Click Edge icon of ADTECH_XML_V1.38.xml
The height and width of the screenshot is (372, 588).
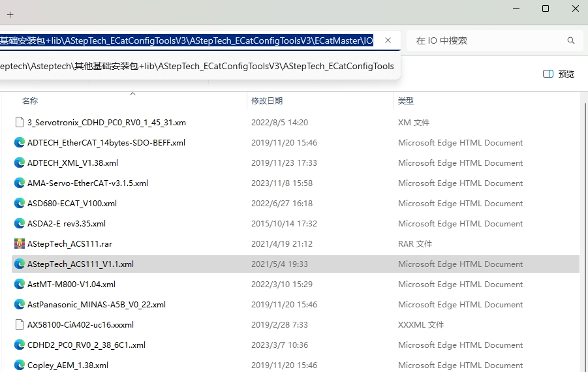tap(19, 163)
